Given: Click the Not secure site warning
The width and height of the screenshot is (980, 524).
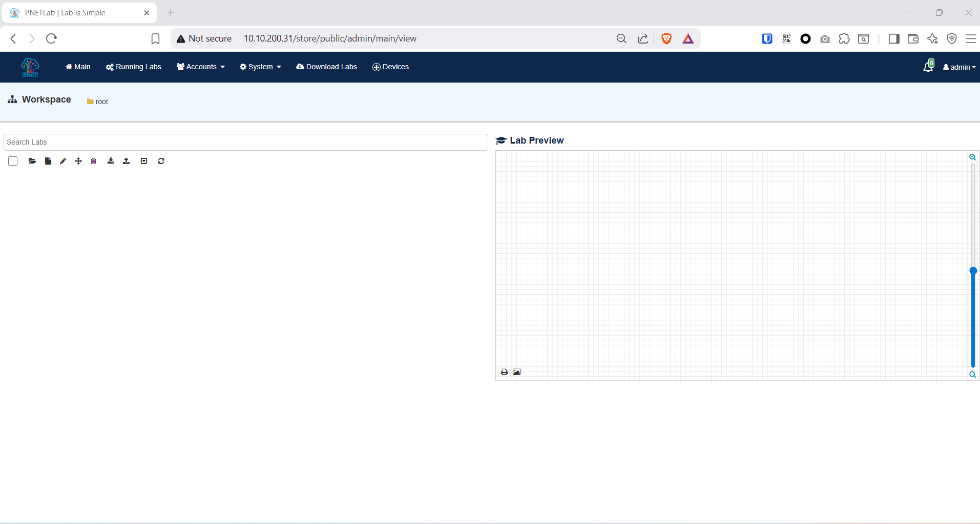Looking at the screenshot, I should click(x=204, y=38).
